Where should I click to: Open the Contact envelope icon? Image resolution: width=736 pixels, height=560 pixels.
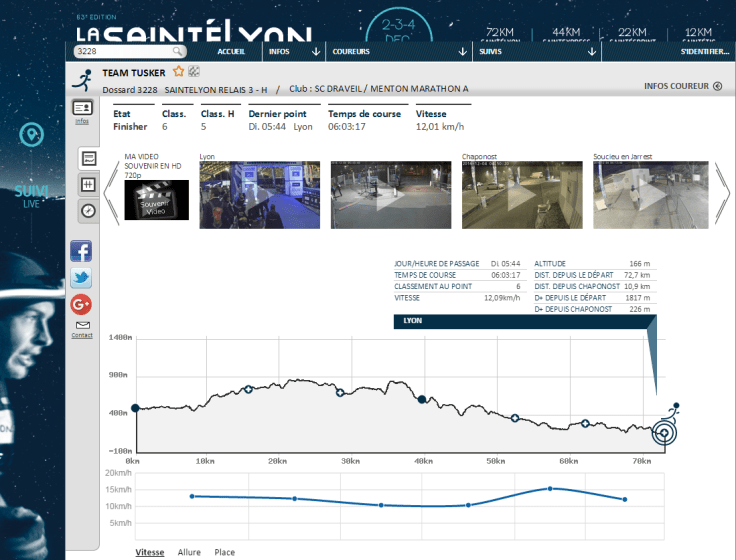click(82, 326)
